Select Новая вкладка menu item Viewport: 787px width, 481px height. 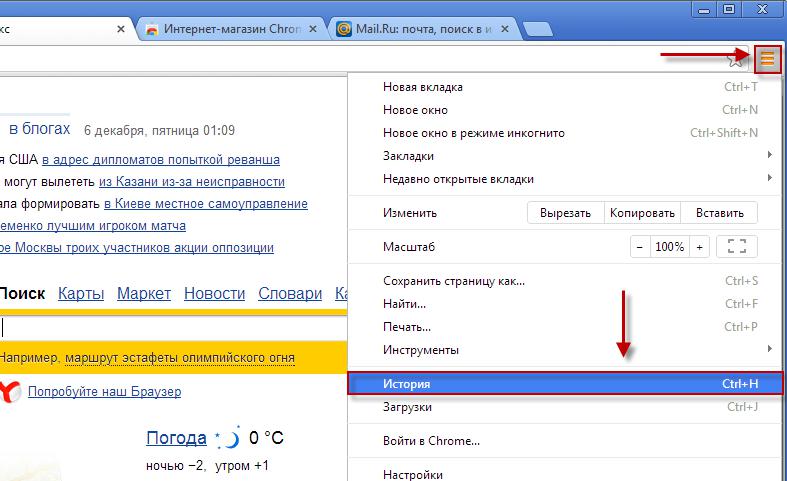(565, 87)
